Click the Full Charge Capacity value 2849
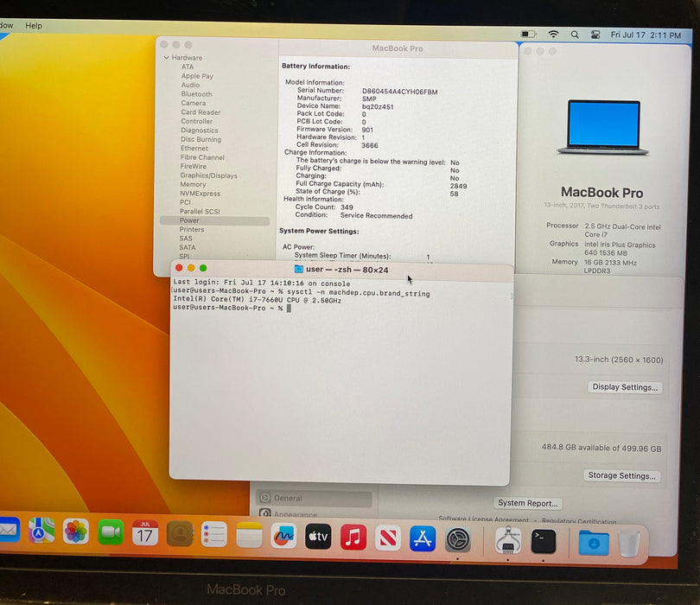The height and width of the screenshot is (605, 700). (x=459, y=186)
